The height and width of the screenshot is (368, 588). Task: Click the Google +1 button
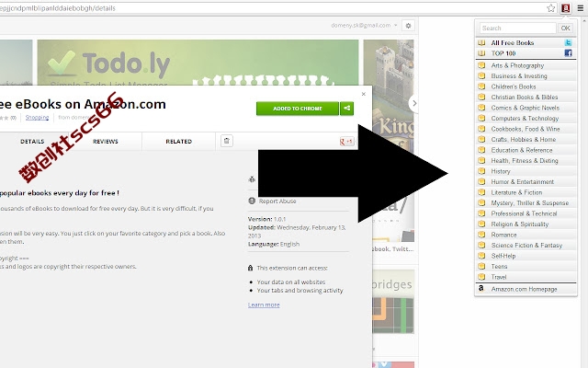(347, 141)
